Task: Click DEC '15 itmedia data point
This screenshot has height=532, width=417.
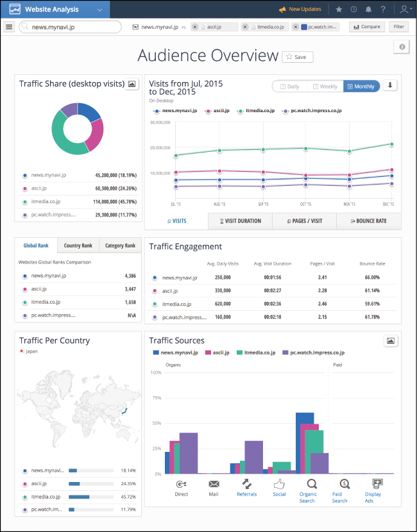Action: (391, 144)
